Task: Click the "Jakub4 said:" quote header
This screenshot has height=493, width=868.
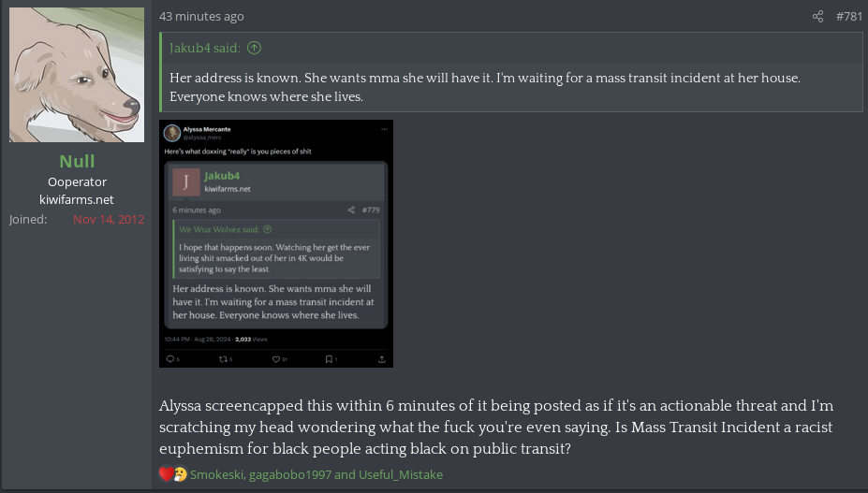Action: [205, 48]
